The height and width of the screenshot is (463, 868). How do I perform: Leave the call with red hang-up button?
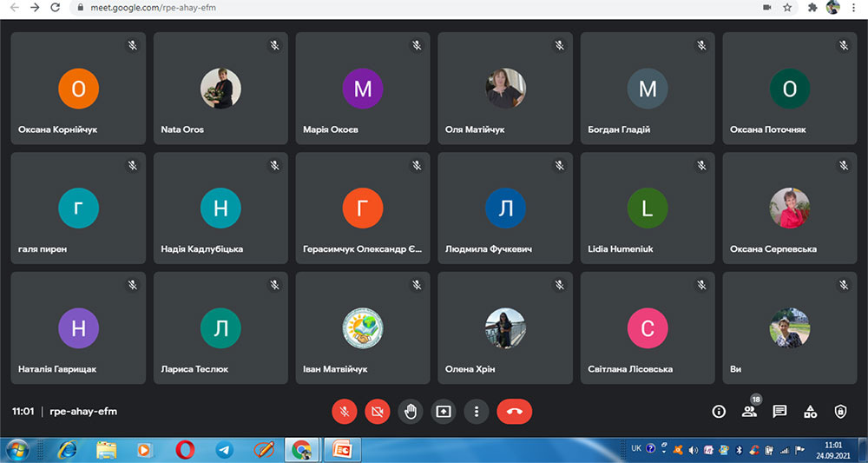[514, 412]
